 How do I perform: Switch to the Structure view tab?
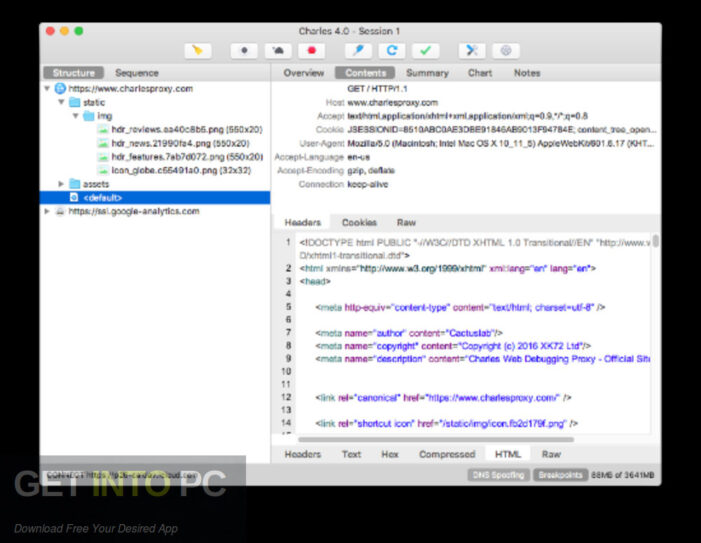coord(74,73)
